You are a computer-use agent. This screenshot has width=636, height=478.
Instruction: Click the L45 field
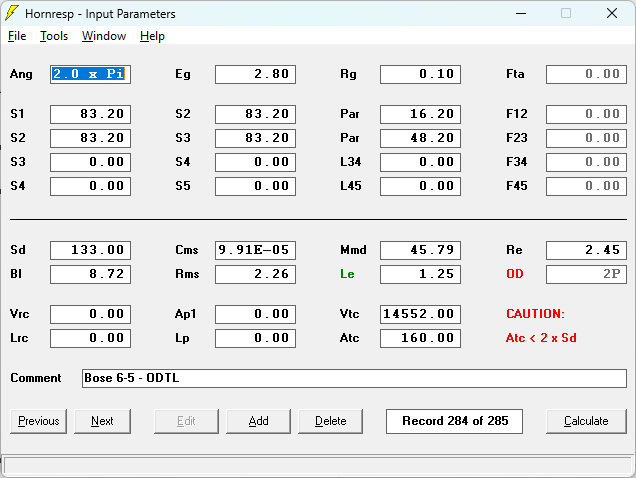point(420,186)
